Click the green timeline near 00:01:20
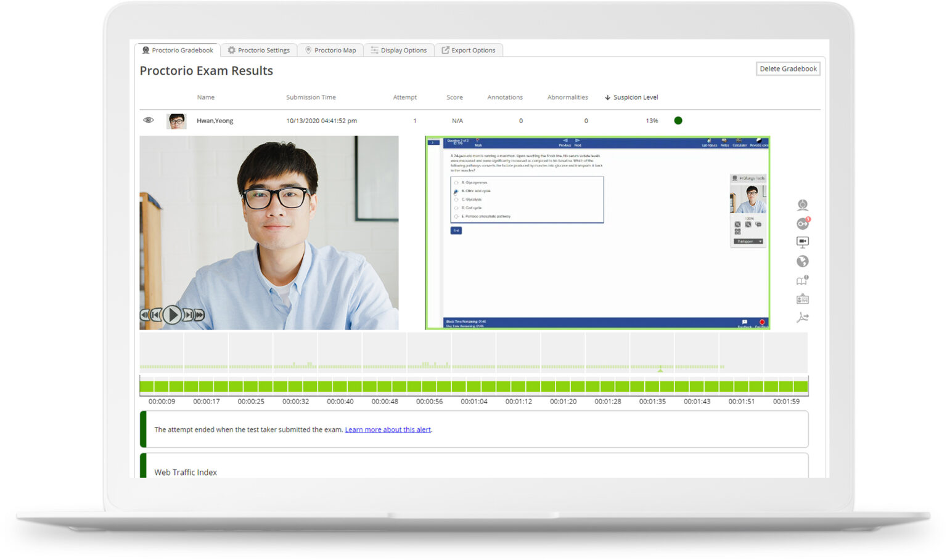The height and width of the screenshot is (560, 947). pyautogui.click(x=562, y=385)
